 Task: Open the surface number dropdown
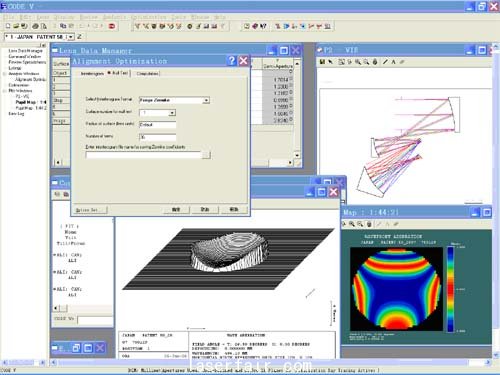172,113
